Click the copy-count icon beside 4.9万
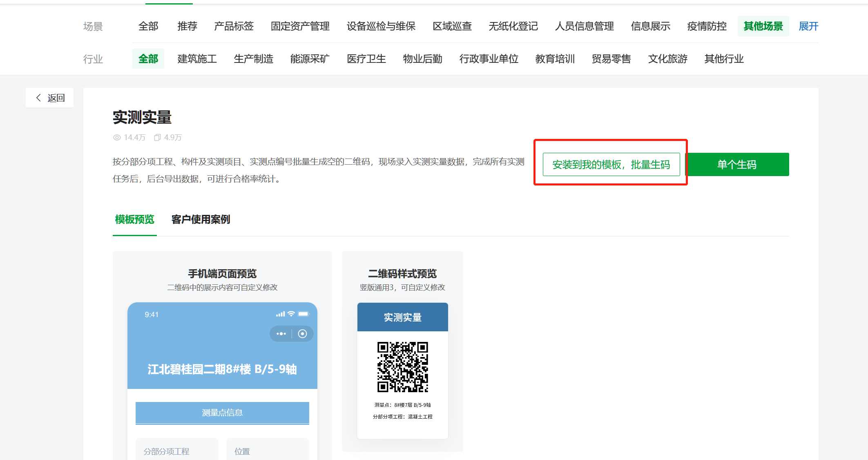The image size is (868, 460). tap(157, 138)
